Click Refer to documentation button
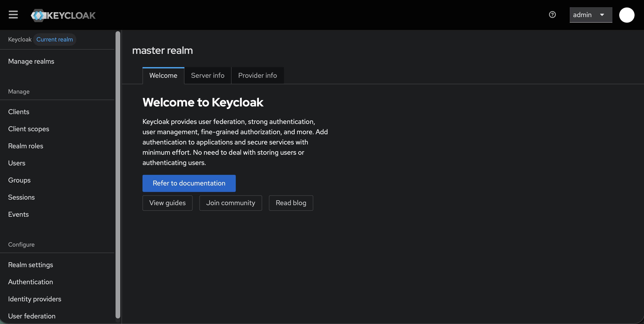The image size is (644, 324). coord(189,183)
